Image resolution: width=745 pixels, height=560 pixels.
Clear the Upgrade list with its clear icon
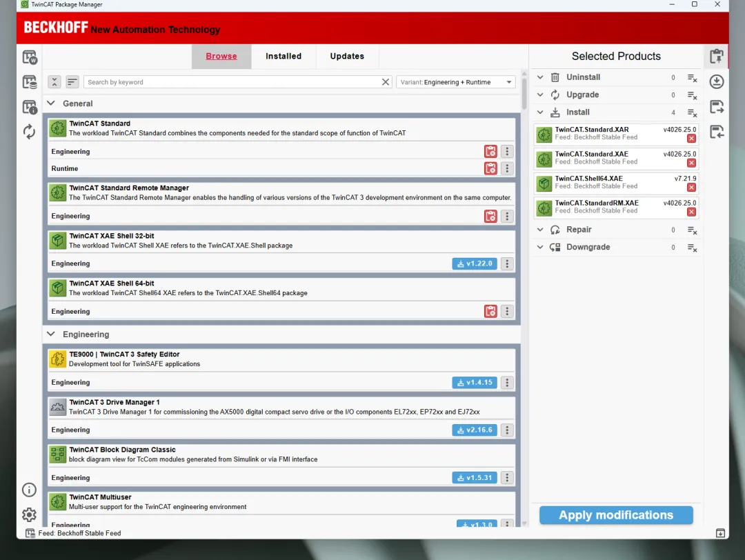[x=693, y=95]
